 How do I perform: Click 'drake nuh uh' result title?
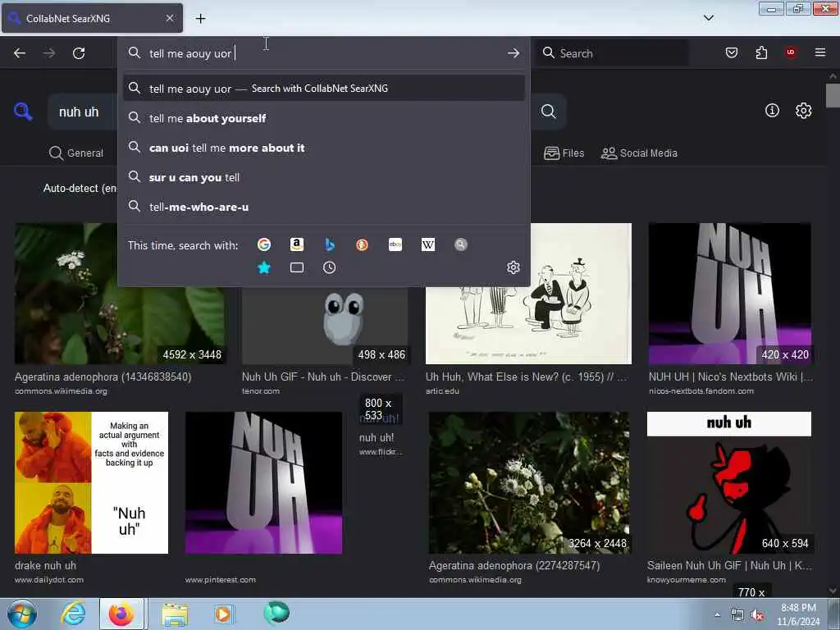coord(46,566)
